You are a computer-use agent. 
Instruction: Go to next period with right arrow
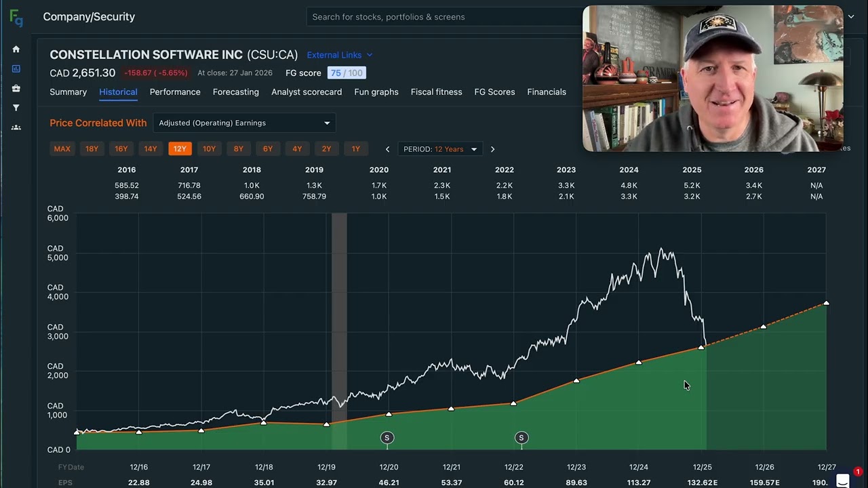[492, 149]
